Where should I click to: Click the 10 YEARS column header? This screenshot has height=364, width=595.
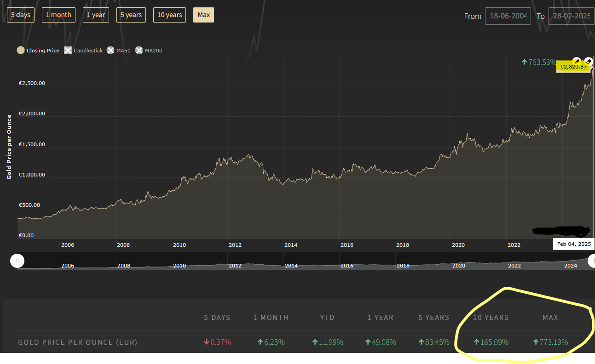tap(491, 317)
